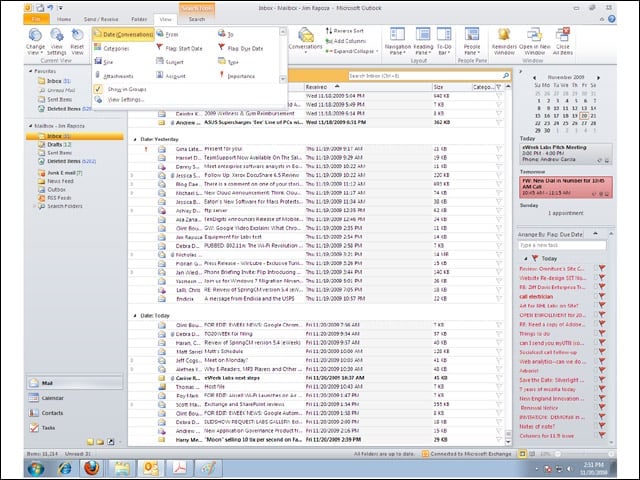Switch to the Send / Receive tab
640x480 pixels.
[x=101, y=19]
